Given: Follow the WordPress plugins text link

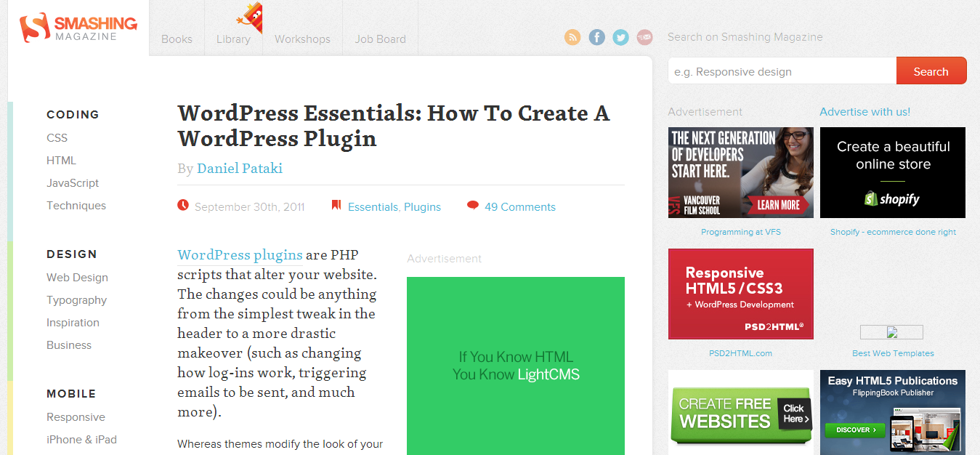Looking at the screenshot, I should [240, 255].
